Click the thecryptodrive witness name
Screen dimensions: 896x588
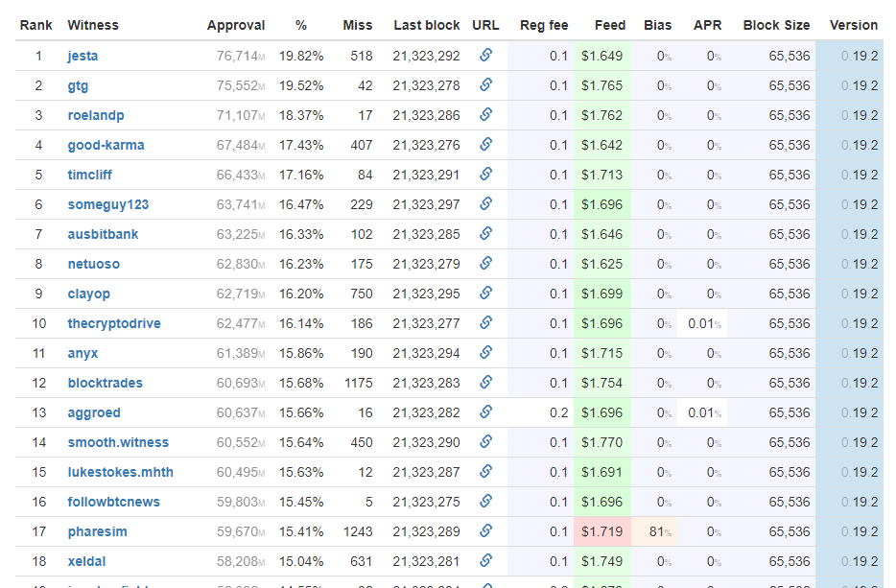coord(113,323)
